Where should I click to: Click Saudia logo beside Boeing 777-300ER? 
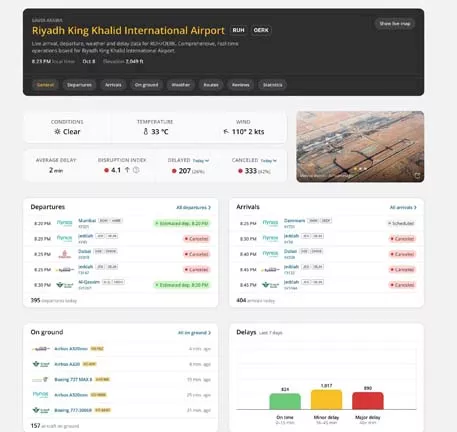[x=41, y=410]
